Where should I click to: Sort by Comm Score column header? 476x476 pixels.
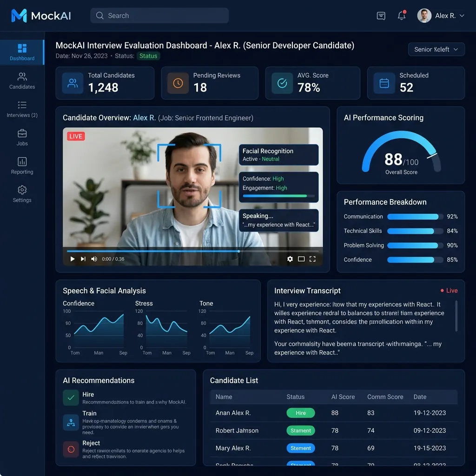[385, 397]
